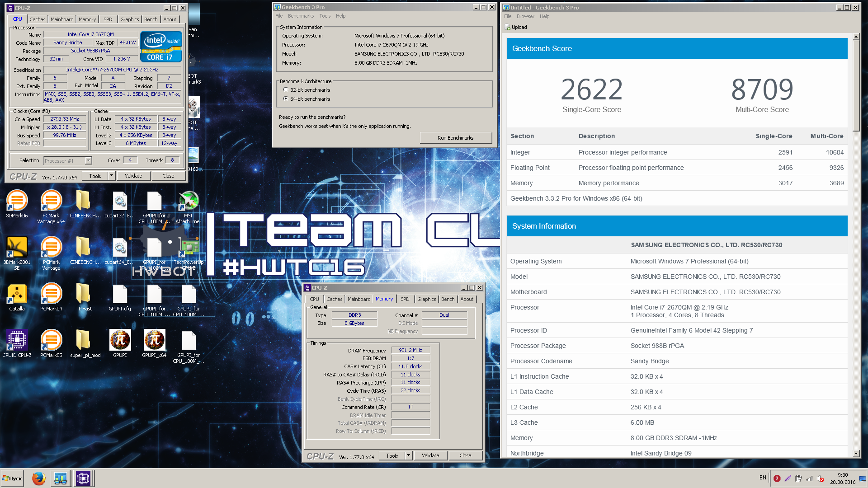868x488 pixels.
Task: Click the Geekbench taskbar icon
Action: [x=61, y=478]
